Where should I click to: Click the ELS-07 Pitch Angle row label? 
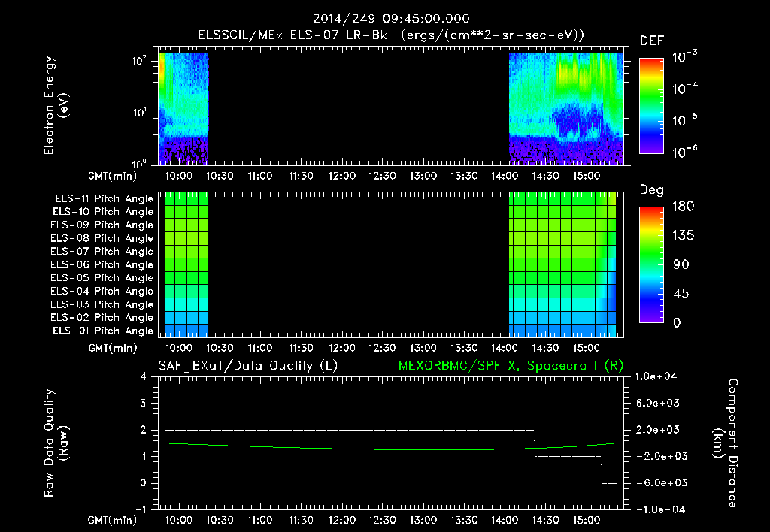click(x=102, y=251)
